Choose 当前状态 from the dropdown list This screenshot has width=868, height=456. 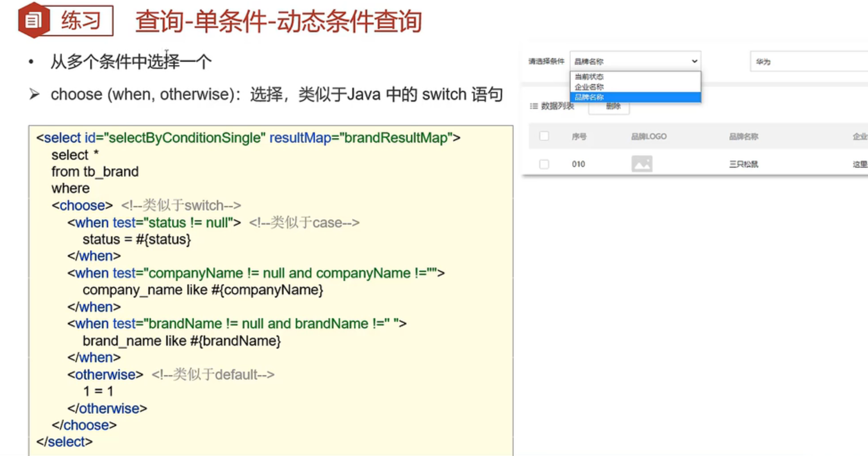635,77
